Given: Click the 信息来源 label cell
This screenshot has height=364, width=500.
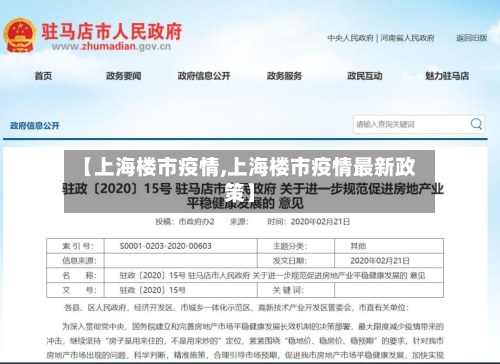Looking at the screenshot, I should point(75,261).
